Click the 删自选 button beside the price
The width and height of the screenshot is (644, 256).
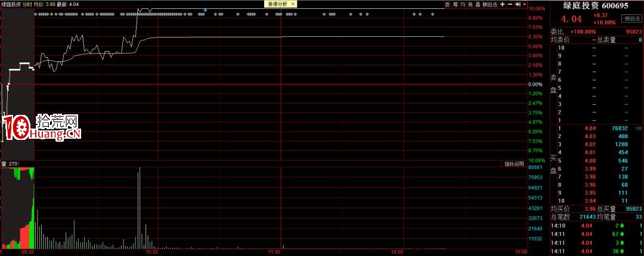[x=631, y=18]
